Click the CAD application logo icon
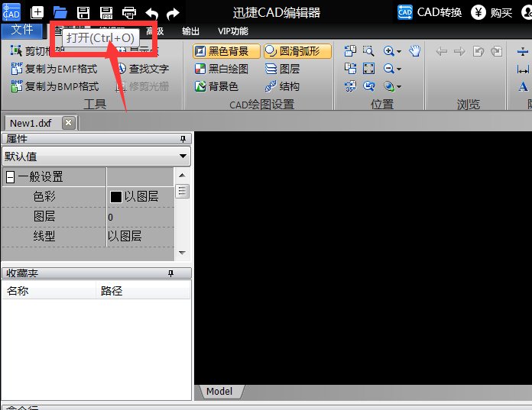The height and width of the screenshot is (410, 532). pyautogui.click(x=11, y=12)
